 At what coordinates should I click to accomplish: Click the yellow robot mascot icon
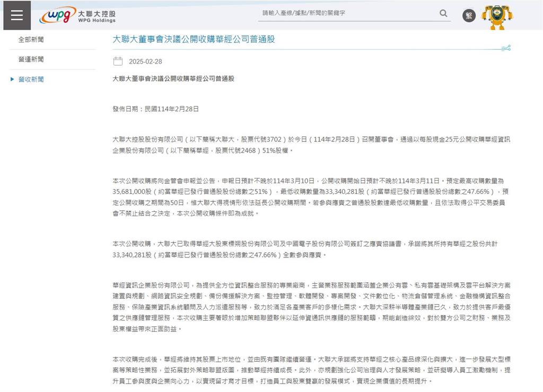click(x=497, y=16)
